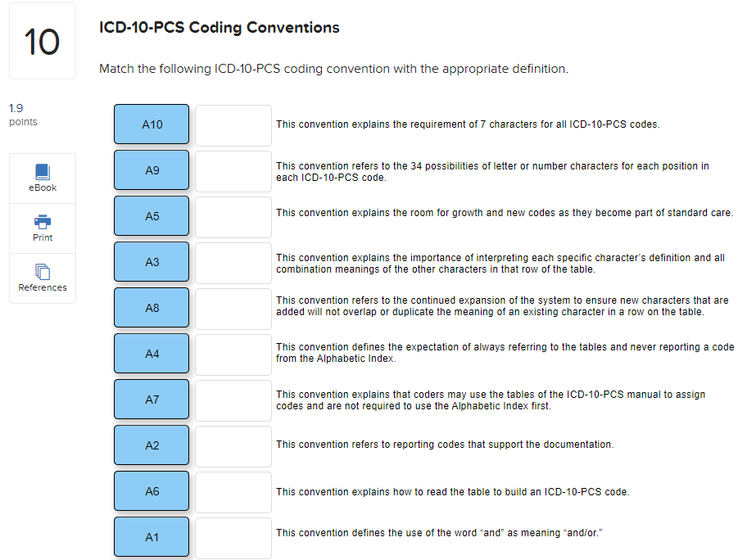Click the A5 answer tile

point(151,215)
